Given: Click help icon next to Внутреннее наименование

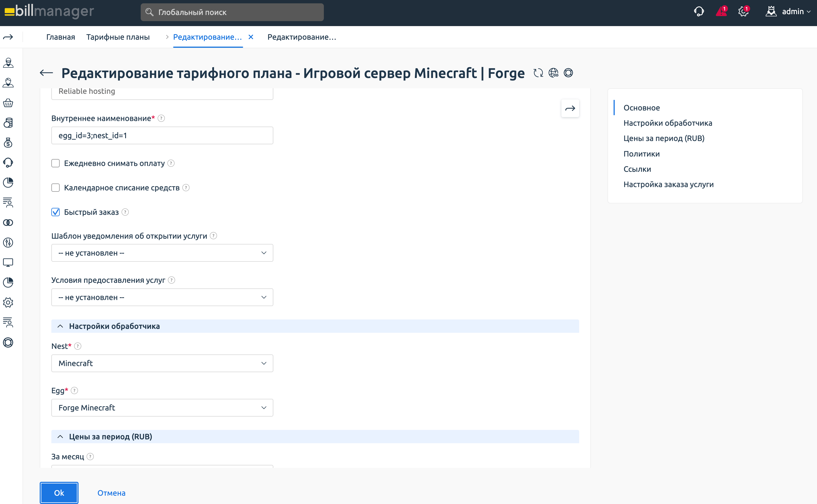Looking at the screenshot, I should 161,118.
